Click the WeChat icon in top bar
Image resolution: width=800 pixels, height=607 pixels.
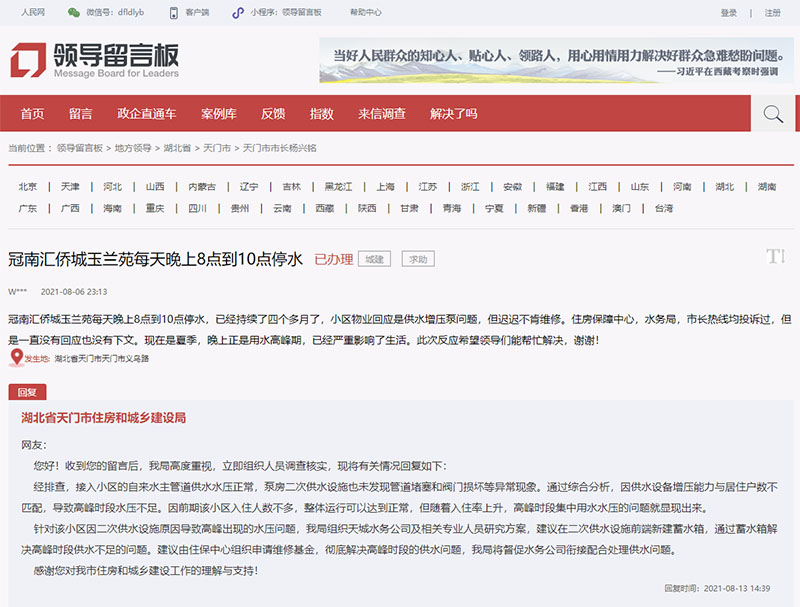coord(74,13)
